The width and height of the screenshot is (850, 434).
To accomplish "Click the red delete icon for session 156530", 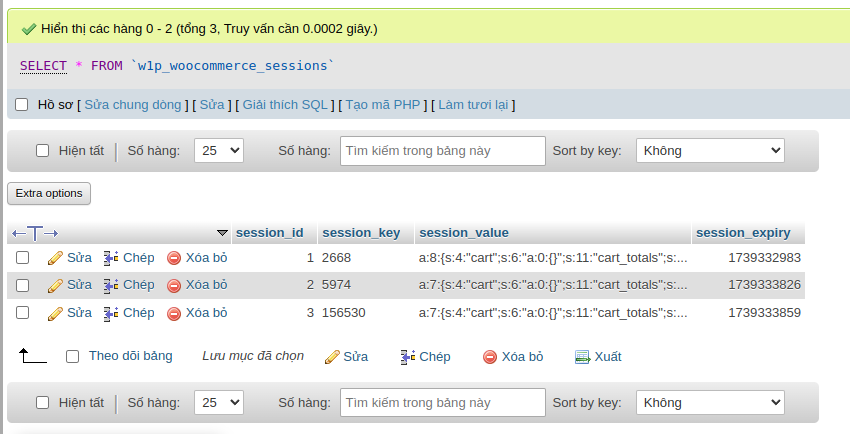I will pos(174,313).
